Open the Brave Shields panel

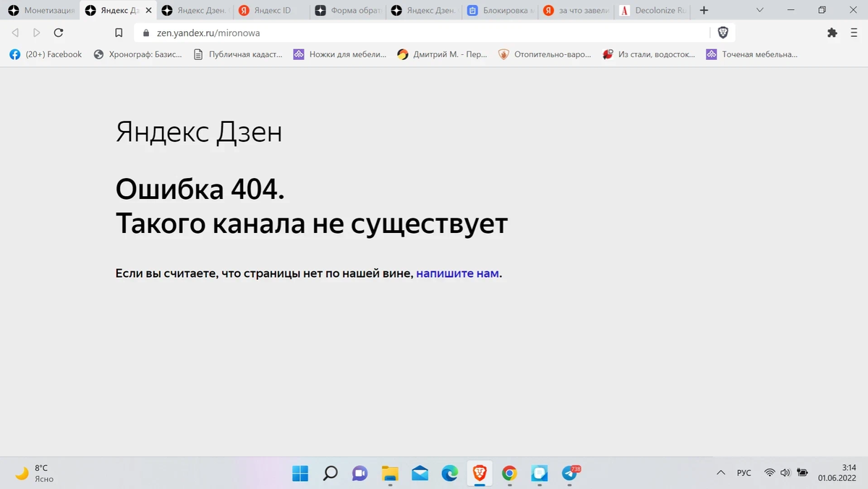(x=721, y=33)
